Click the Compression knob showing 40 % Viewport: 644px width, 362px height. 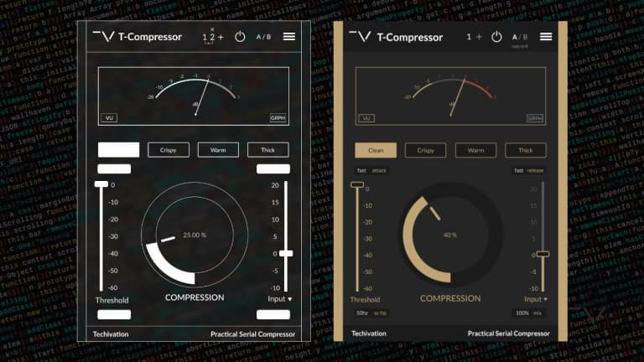point(451,235)
